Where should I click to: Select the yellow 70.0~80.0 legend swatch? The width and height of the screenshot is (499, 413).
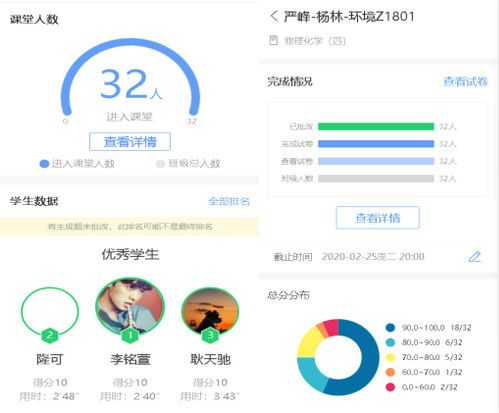390,357
